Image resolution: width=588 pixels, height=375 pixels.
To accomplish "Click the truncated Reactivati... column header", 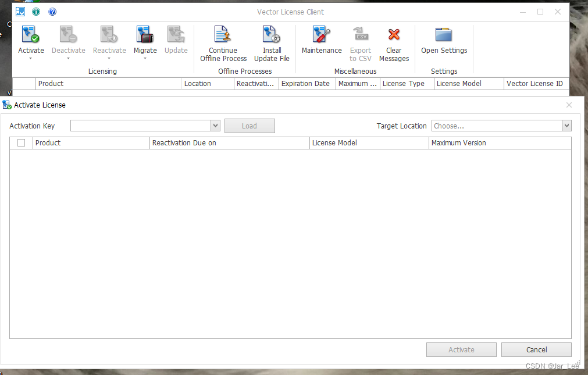I will pos(256,84).
